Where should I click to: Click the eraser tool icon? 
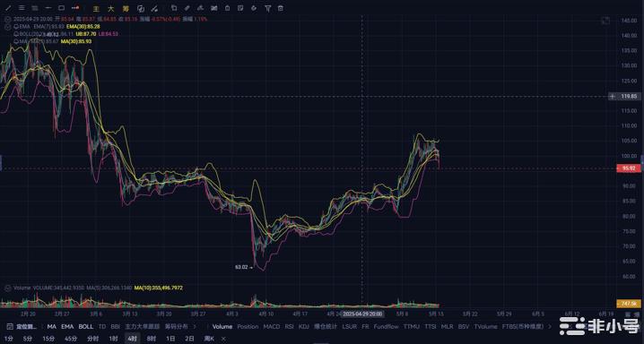(x=254, y=8)
